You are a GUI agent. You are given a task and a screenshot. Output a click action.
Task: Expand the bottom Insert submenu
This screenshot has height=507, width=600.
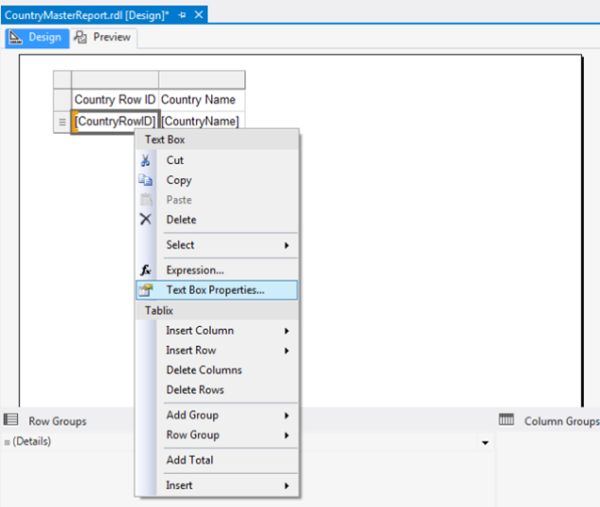click(217, 485)
